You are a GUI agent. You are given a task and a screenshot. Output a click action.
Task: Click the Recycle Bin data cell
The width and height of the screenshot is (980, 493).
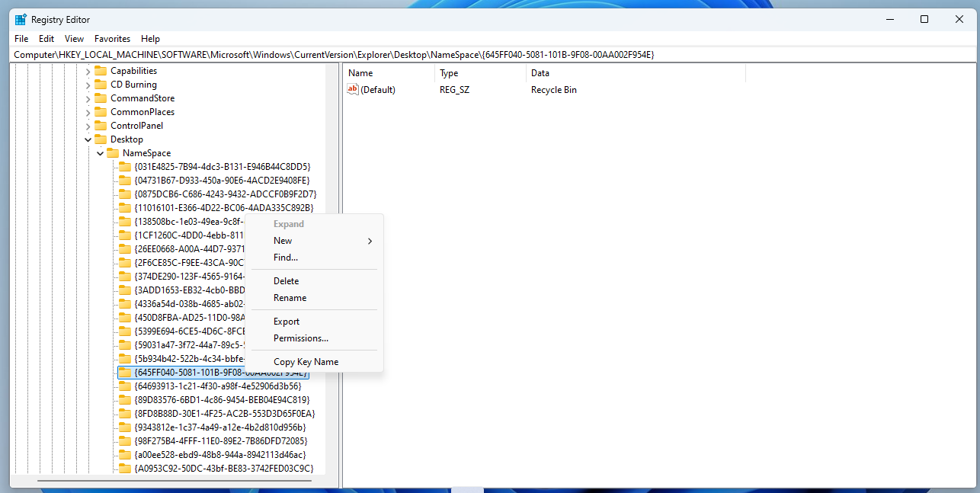554,90
